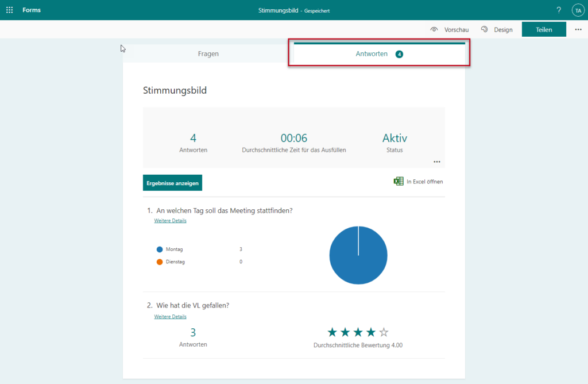Open Weitere Details for question 1
This screenshot has width=588, height=384.
(x=170, y=221)
